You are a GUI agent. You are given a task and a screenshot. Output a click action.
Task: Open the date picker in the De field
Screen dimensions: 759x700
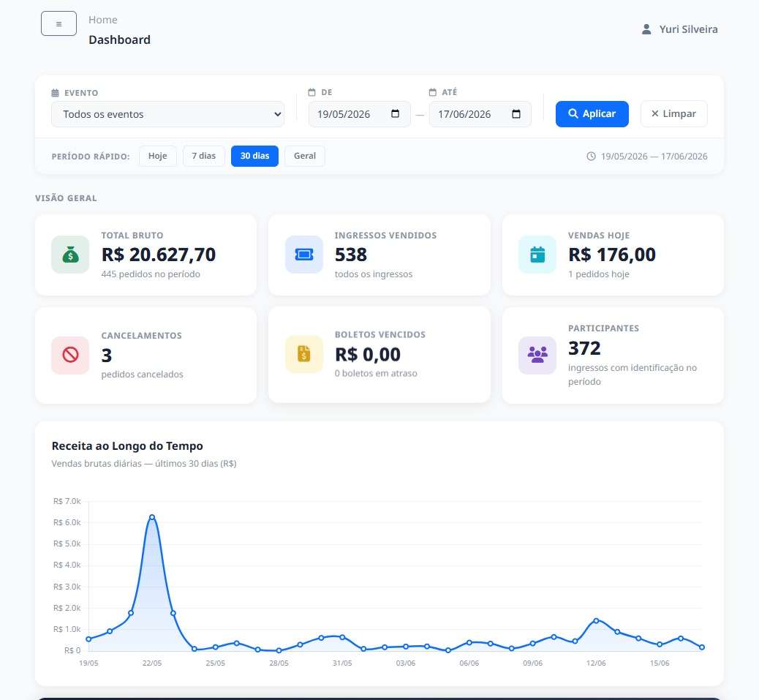(x=395, y=114)
